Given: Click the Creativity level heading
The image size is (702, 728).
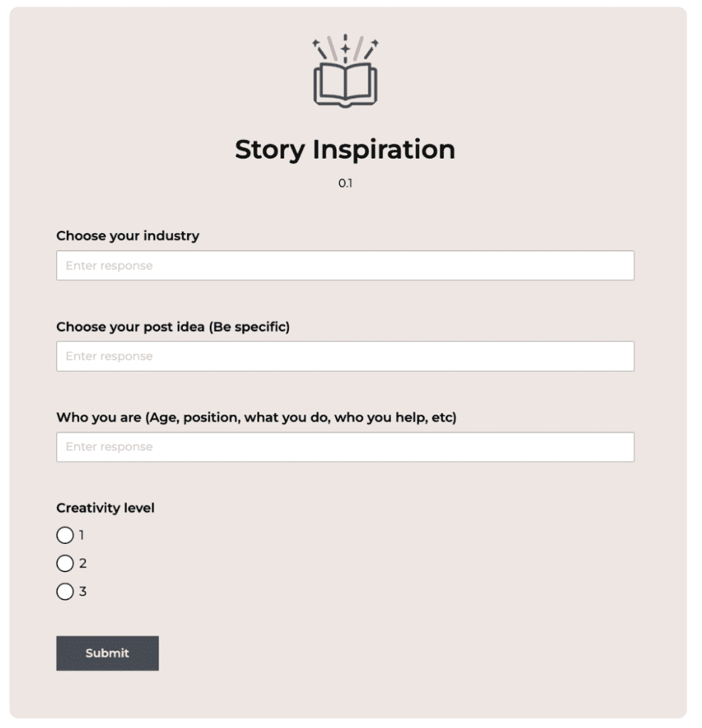Looking at the screenshot, I should pyautogui.click(x=105, y=508).
